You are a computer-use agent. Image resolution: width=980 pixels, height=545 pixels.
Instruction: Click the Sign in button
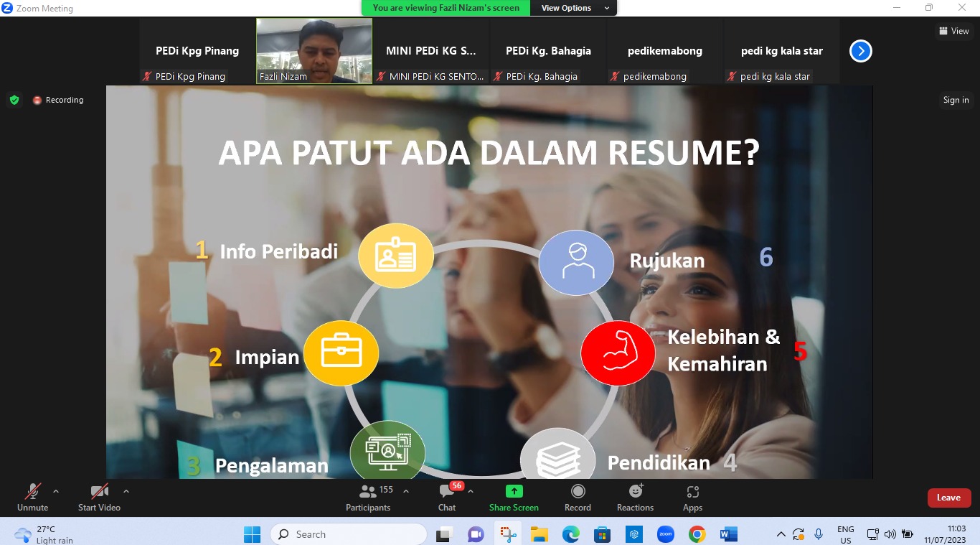(956, 100)
